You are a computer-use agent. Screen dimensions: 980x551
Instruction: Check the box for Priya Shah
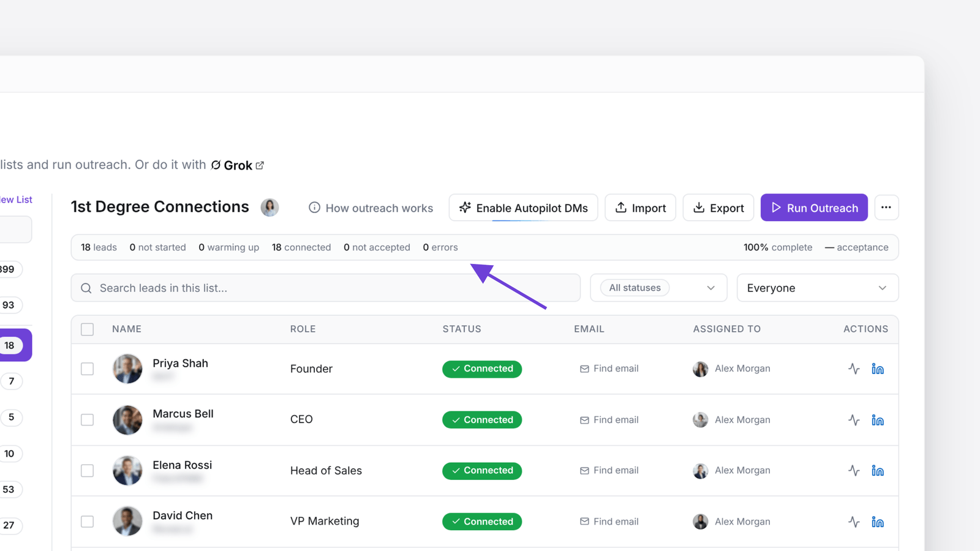coord(88,369)
